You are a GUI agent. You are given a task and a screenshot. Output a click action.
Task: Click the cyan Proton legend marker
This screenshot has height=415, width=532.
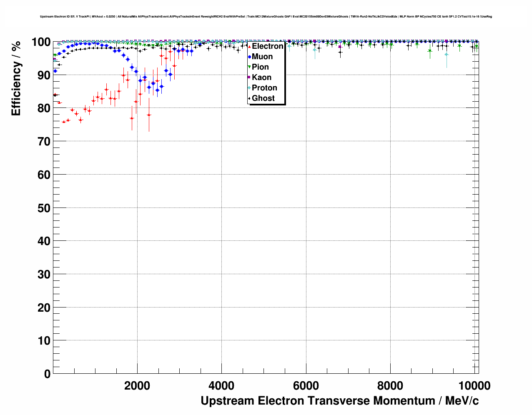point(249,88)
